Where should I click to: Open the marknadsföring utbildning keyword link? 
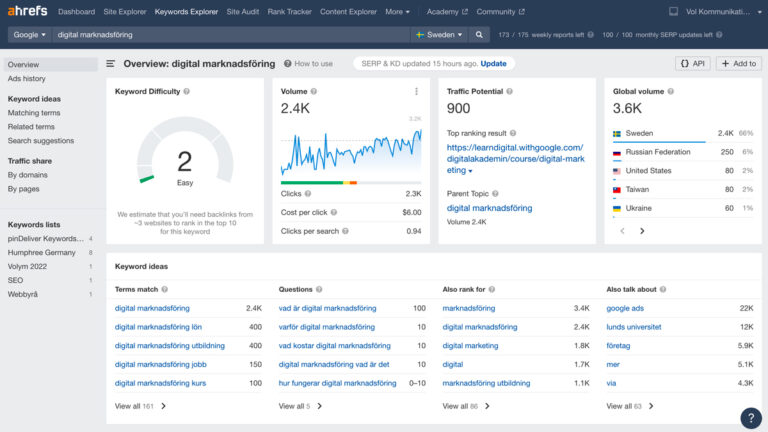coord(486,384)
